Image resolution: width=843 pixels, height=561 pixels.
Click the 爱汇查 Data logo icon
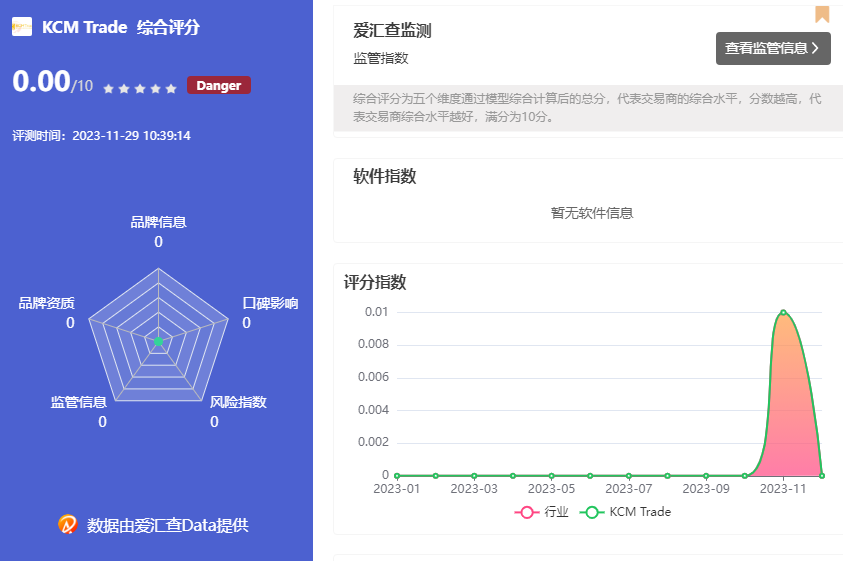pos(68,524)
